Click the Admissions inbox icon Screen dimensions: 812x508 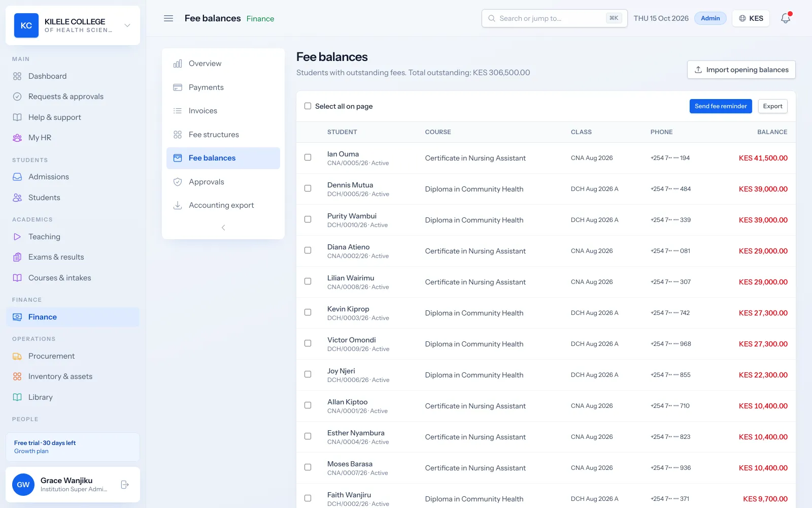[17, 177]
